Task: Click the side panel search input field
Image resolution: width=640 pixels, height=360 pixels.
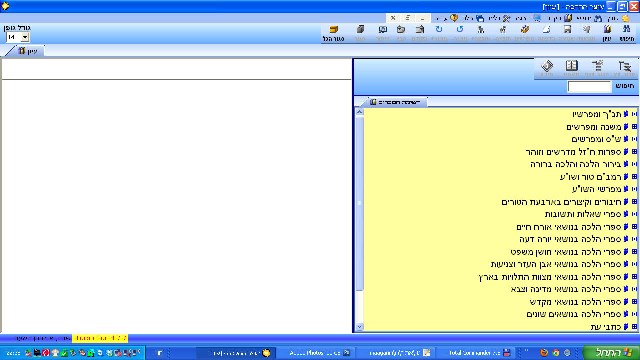Action: 589,86
